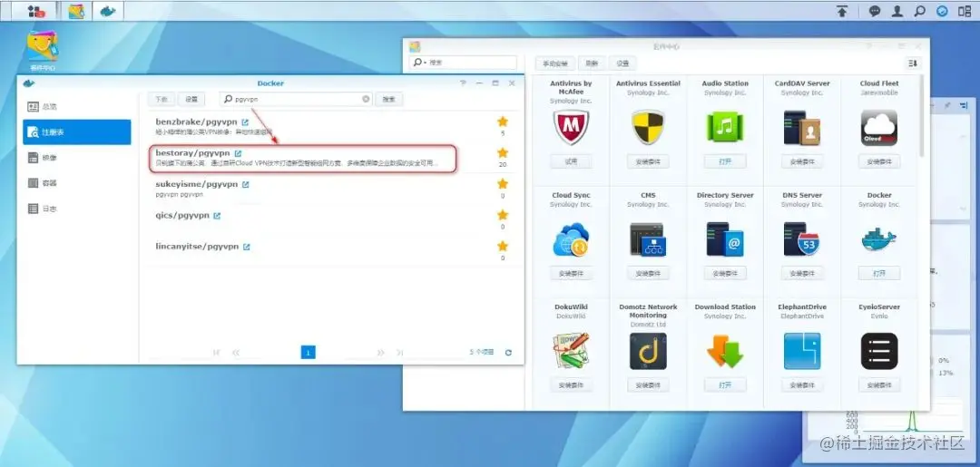Click the Antivirus by McAfee icon
The height and width of the screenshot is (467, 980).
point(571,127)
